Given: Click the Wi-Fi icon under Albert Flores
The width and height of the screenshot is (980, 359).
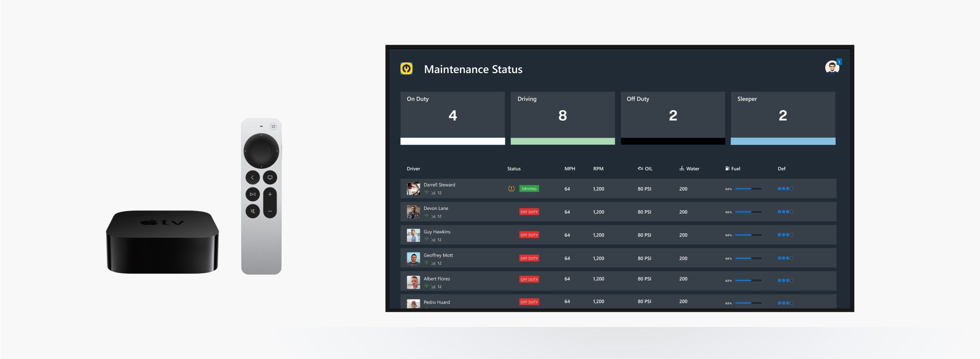Looking at the screenshot, I should coord(426,286).
